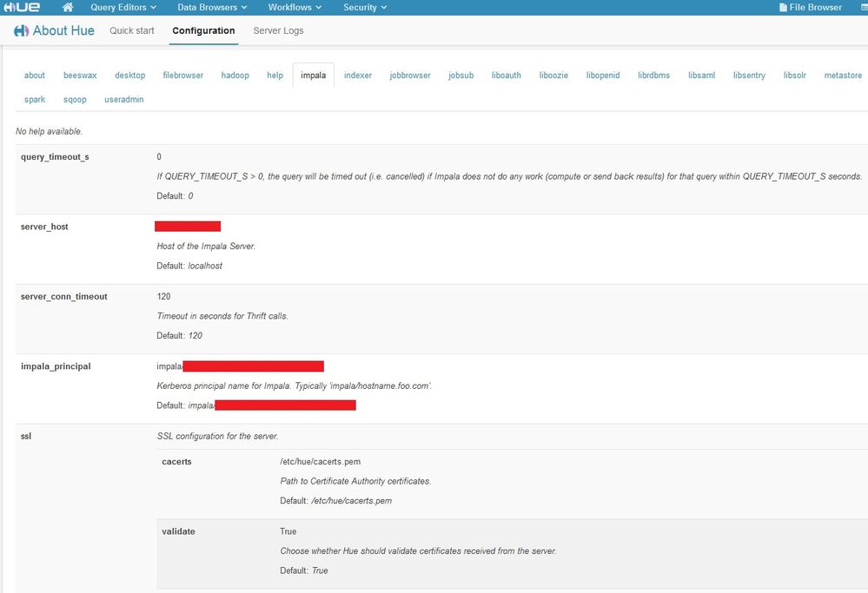The height and width of the screenshot is (593, 868).
Task: Open the jobsub config section
Action: [461, 76]
